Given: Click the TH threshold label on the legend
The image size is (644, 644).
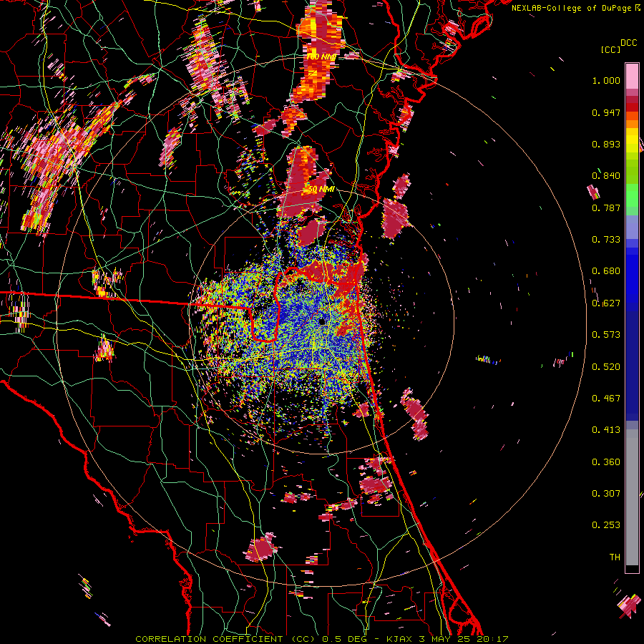Looking at the screenshot, I should [615, 557].
